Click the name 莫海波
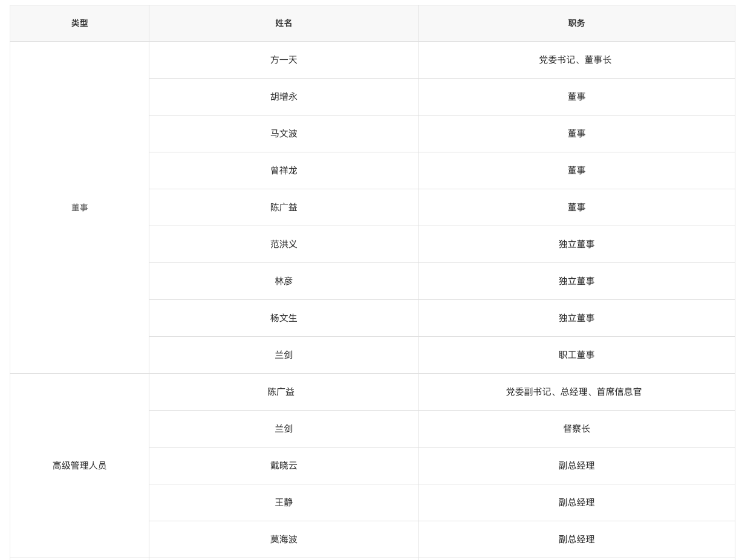The width and height of the screenshot is (739, 560). [284, 539]
